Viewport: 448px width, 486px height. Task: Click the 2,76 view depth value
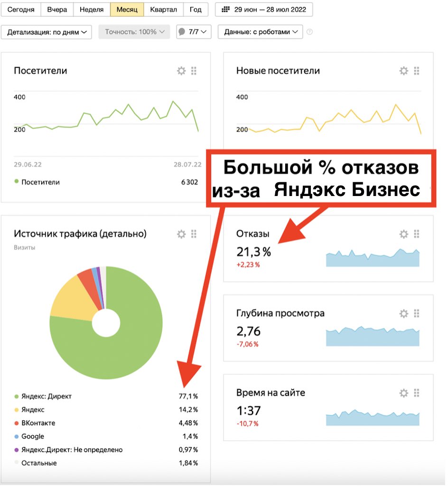249,331
